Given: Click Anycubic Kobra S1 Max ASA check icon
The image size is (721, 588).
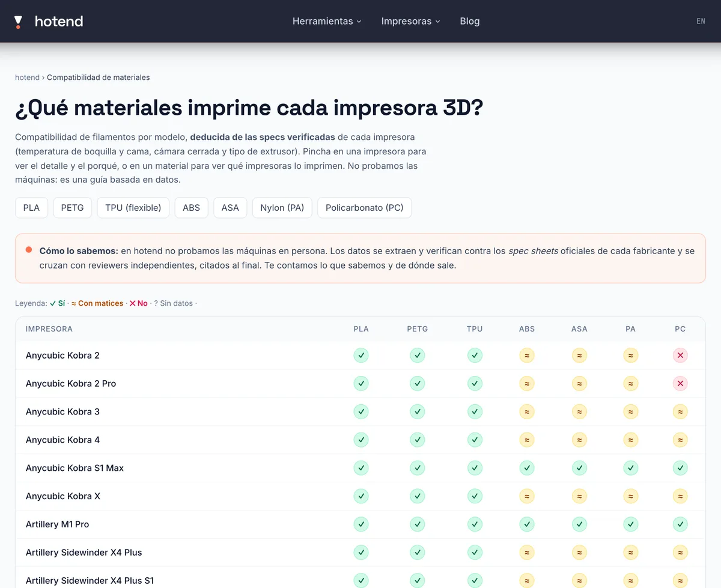Looking at the screenshot, I should click(579, 468).
